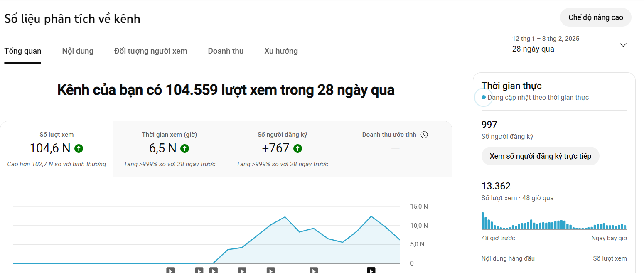Select the Doanh thu ước tính metric card
Screen dimensions: 644x273
click(x=395, y=149)
